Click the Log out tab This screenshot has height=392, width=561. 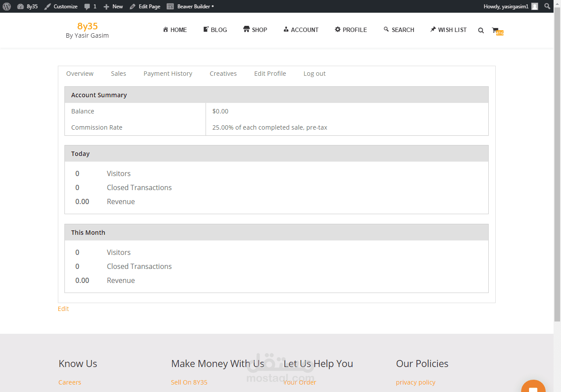315,74
